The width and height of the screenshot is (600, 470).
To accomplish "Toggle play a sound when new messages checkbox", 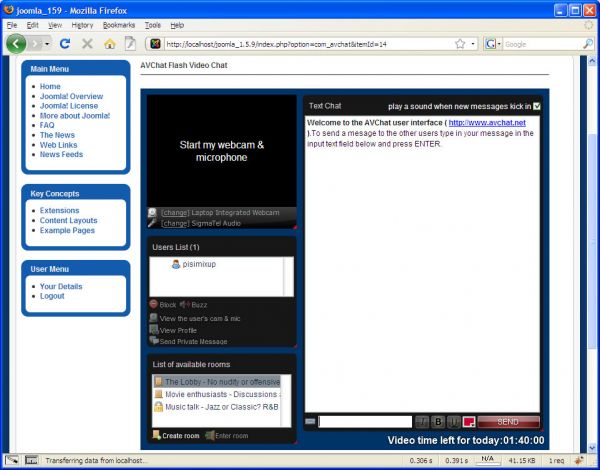I will click(x=537, y=106).
